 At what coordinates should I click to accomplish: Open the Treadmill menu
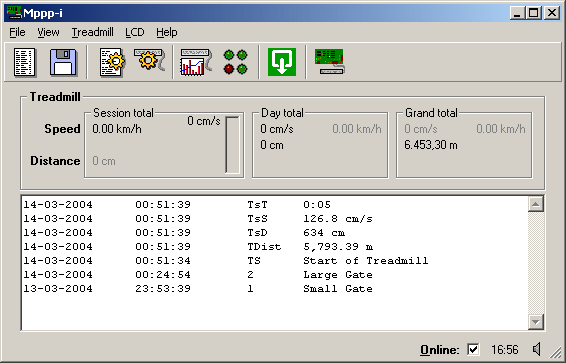[92, 32]
